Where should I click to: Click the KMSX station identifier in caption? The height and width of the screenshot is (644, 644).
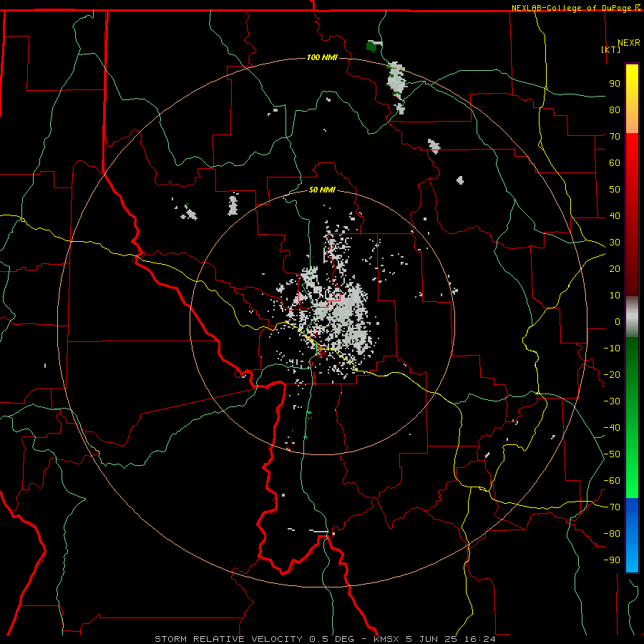386,639
